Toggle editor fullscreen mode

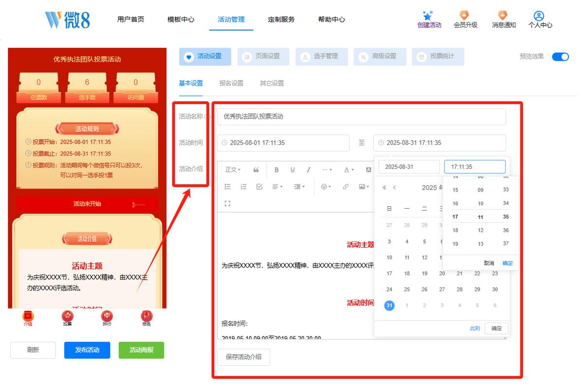pos(227,203)
